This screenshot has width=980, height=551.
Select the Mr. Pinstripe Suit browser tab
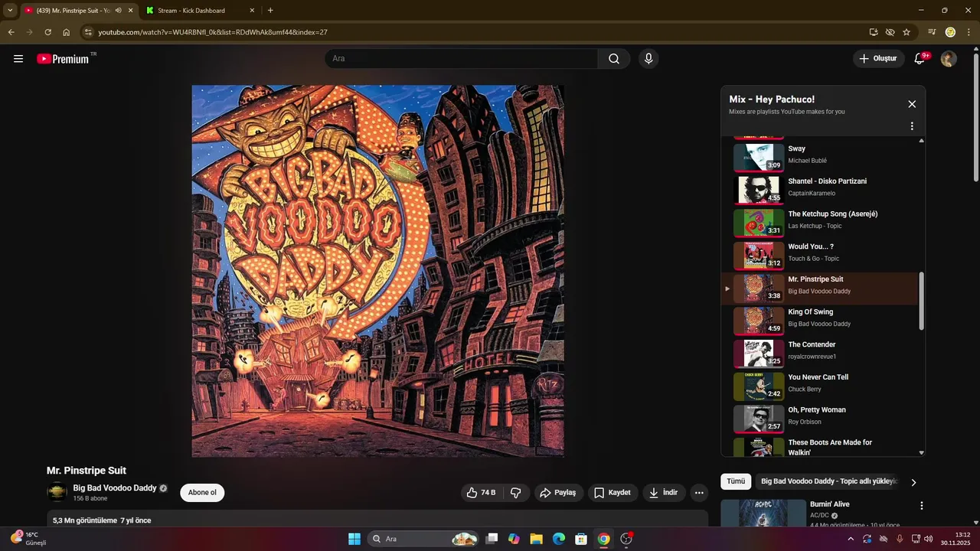(78, 11)
